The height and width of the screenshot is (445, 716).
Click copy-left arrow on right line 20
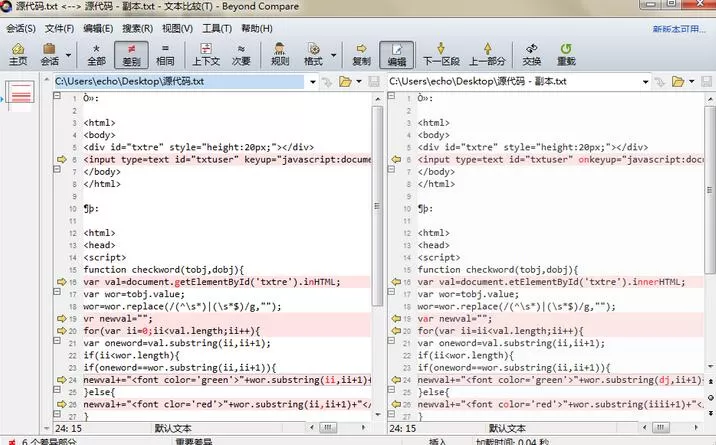[396, 330]
